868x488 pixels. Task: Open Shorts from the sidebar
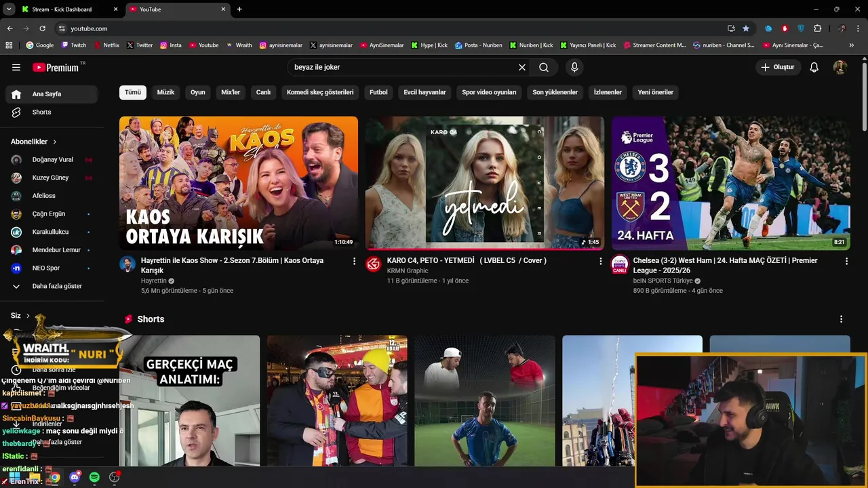(x=52, y=112)
